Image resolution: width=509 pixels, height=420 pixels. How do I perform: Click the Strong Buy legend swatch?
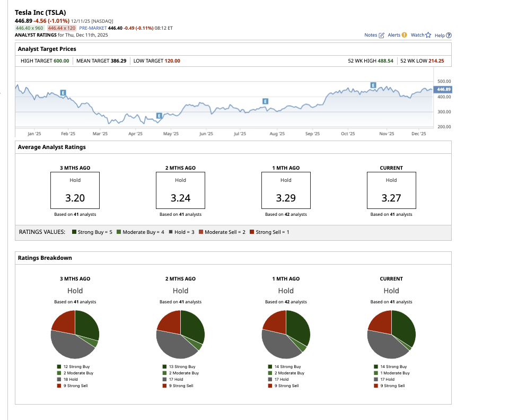click(74, 232)
